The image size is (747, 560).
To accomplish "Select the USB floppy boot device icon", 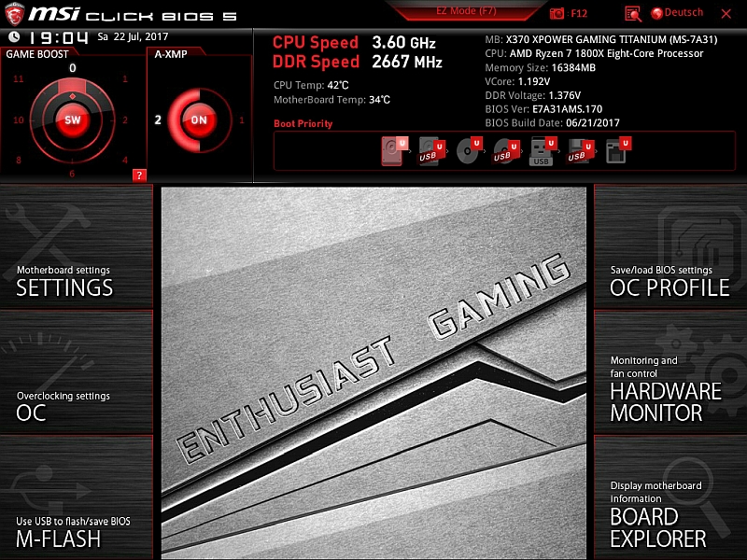I will click(x=580, y=151).
